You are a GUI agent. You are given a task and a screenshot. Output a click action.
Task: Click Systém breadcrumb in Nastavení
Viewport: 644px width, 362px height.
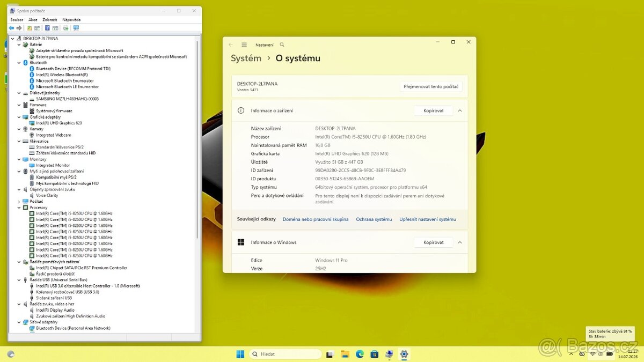(246, 58)
